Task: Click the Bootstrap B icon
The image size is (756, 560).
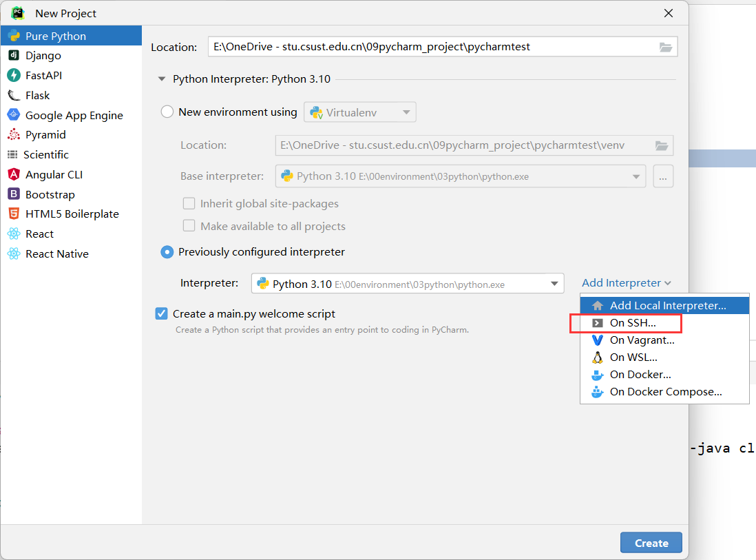Action: 14,194
